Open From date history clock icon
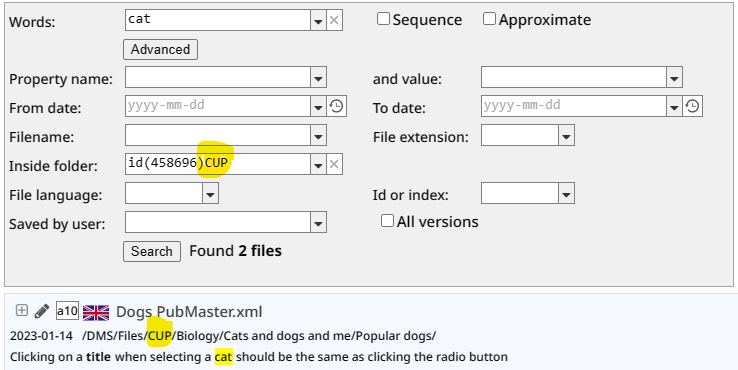Image resolution: width=738 pixels, height=370 pixels. click(336, 107)
